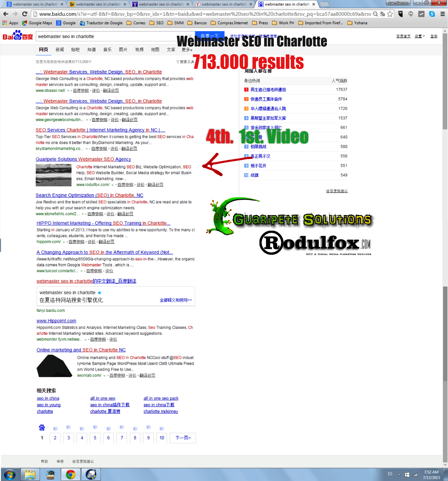448x481 pixels.
Task: Click the Baidu search input field
Action: tap(111, 36)
